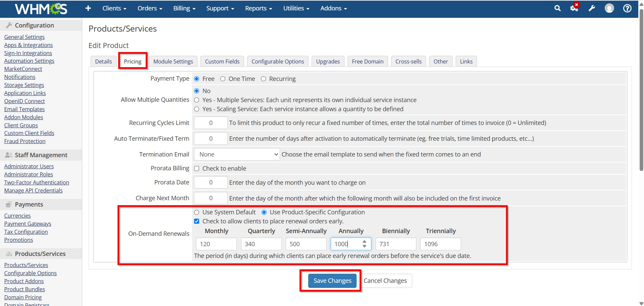The width and height of the screenshot is (644, 306).
Task: Open the Billing menu
Action: click(x=184, y=8)
